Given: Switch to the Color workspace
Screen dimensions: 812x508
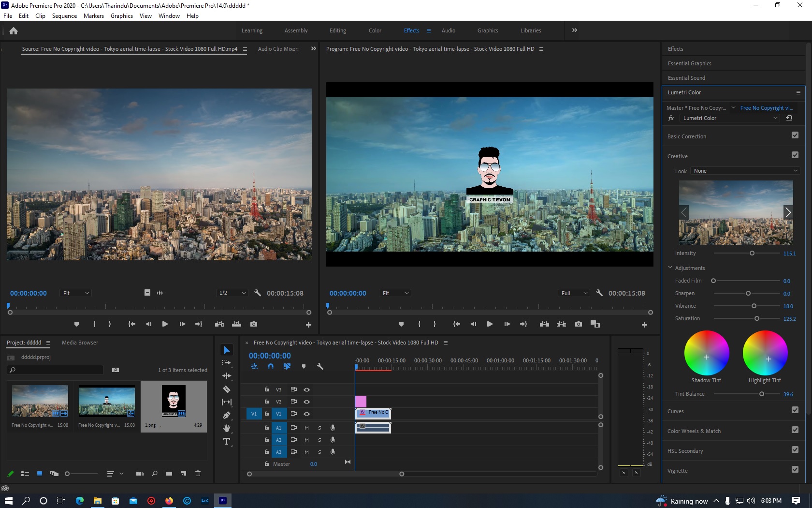Looking at the screenshot, I should [375, 30].
